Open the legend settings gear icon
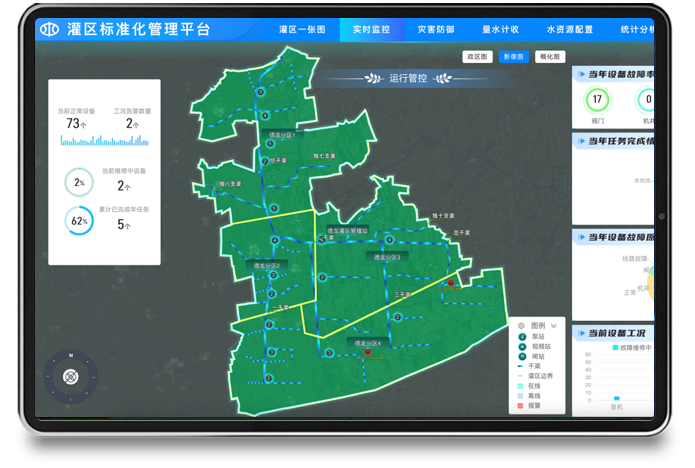695x468 pixels. point(521,326)
